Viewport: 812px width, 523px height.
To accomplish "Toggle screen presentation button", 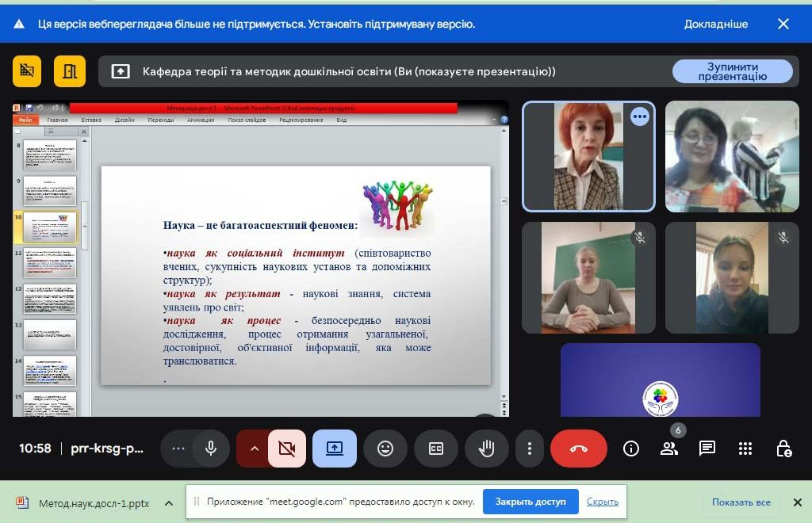I will (334, 449).
